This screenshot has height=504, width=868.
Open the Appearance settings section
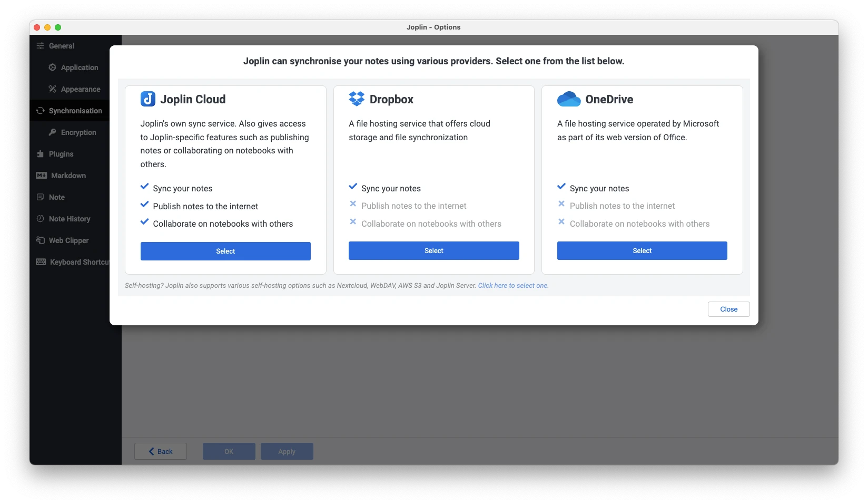coord(70,89)
